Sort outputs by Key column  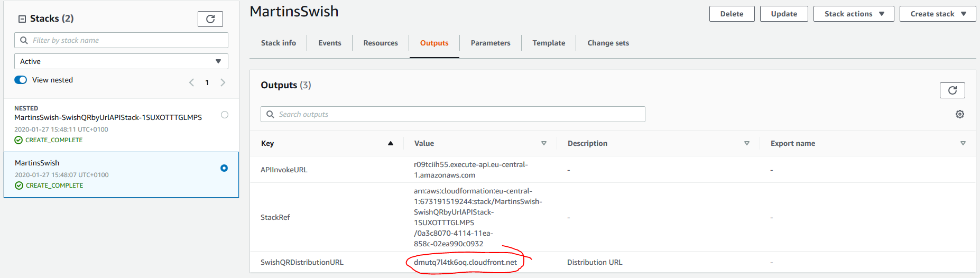pyautogui.click(x=391, y=143)
